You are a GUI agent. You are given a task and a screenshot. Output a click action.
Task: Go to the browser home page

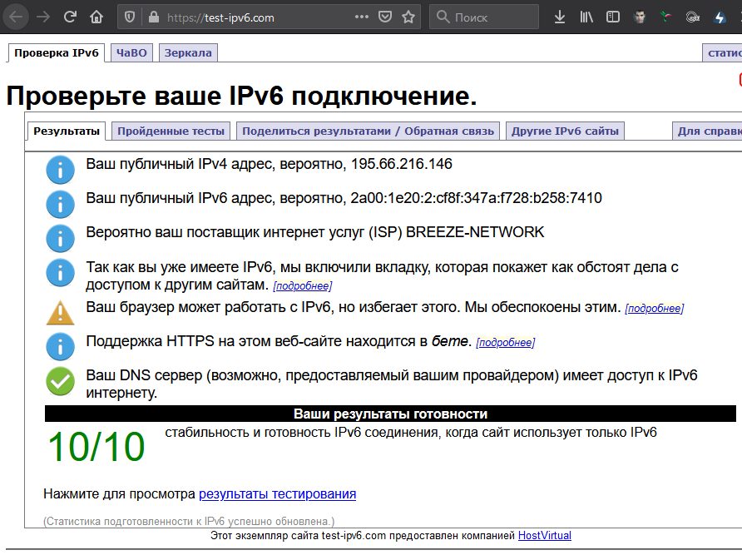coord(96,17)
